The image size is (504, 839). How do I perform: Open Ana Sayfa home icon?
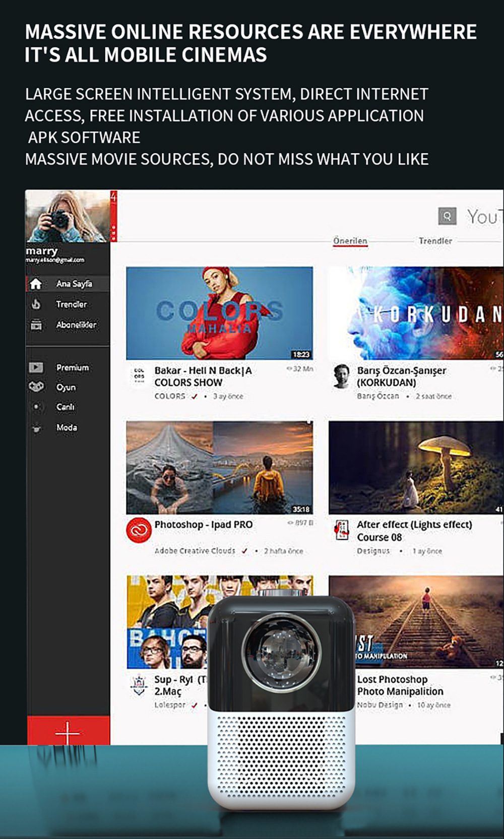(x=36, y=284)
